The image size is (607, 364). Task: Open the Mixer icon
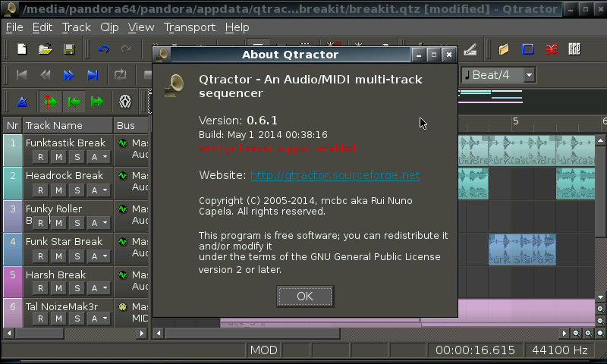point(574,49)
